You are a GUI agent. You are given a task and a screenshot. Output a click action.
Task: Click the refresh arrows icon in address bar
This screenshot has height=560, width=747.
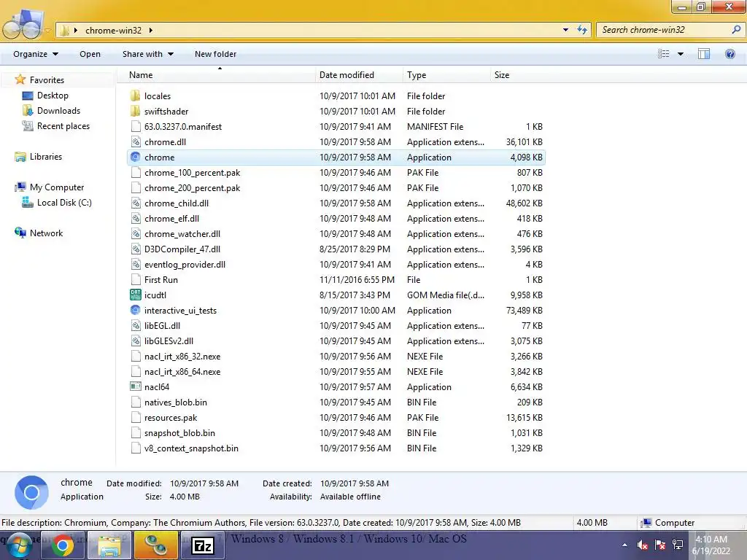(x=581, y=29)
